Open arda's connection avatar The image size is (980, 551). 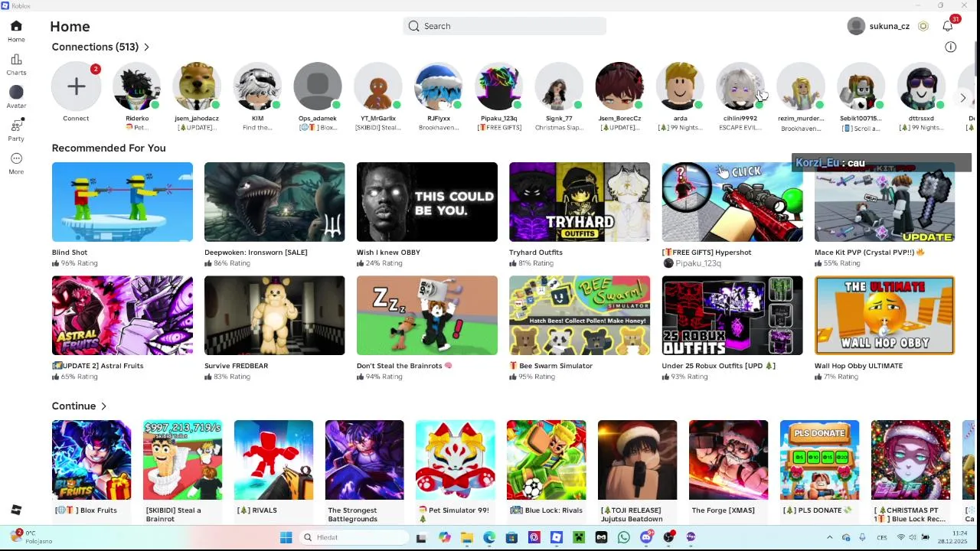(680, 86)
